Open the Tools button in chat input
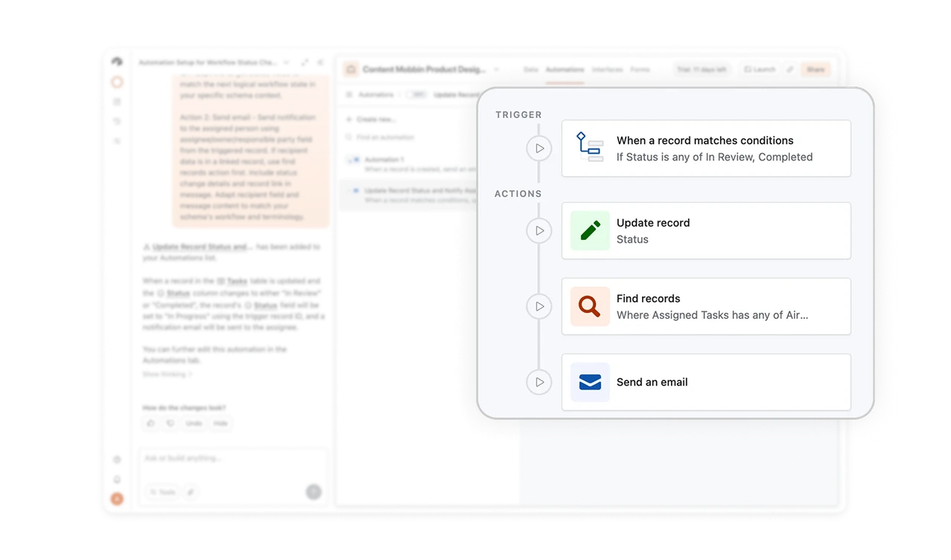Image resolution: width=951 pixels, height=560 pixels. point(163,492)
